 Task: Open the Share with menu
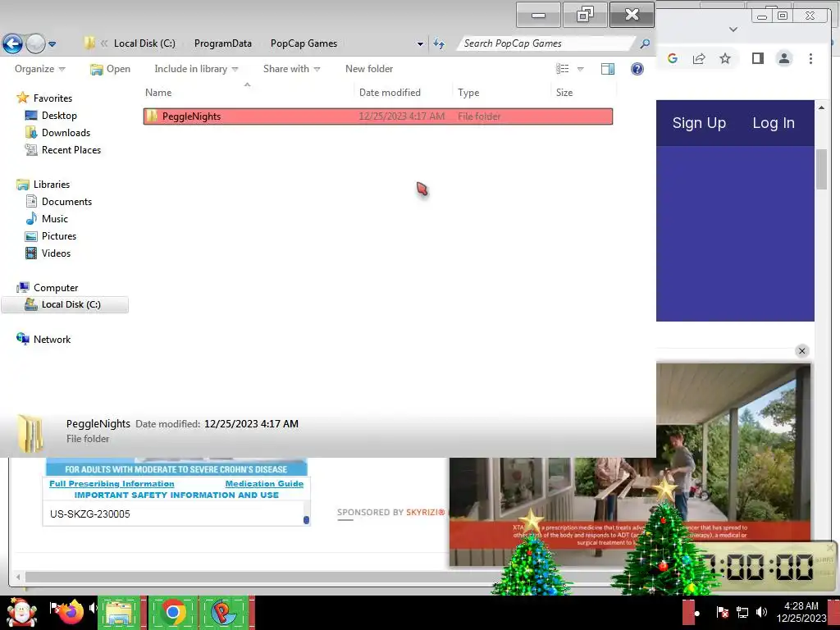click(291, 69)
